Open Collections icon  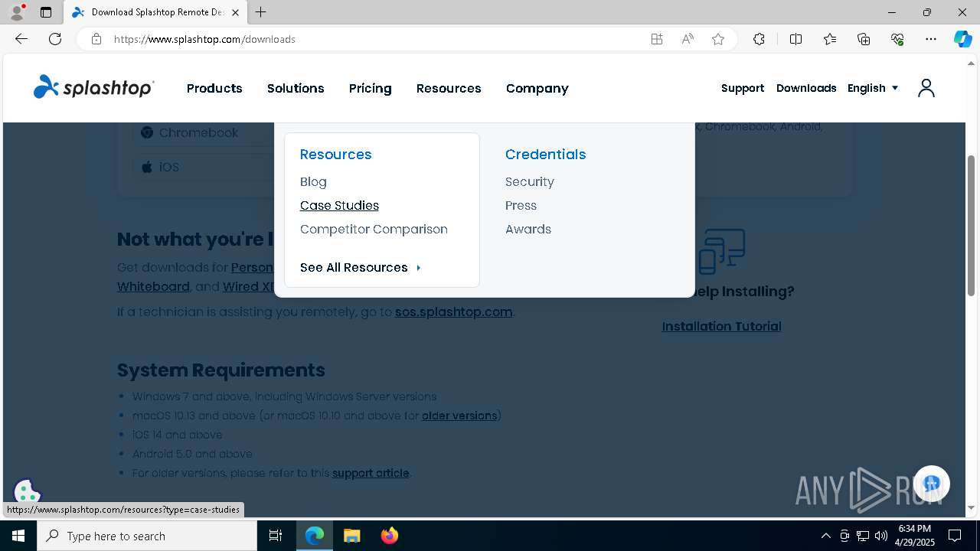tap(864, 39)
